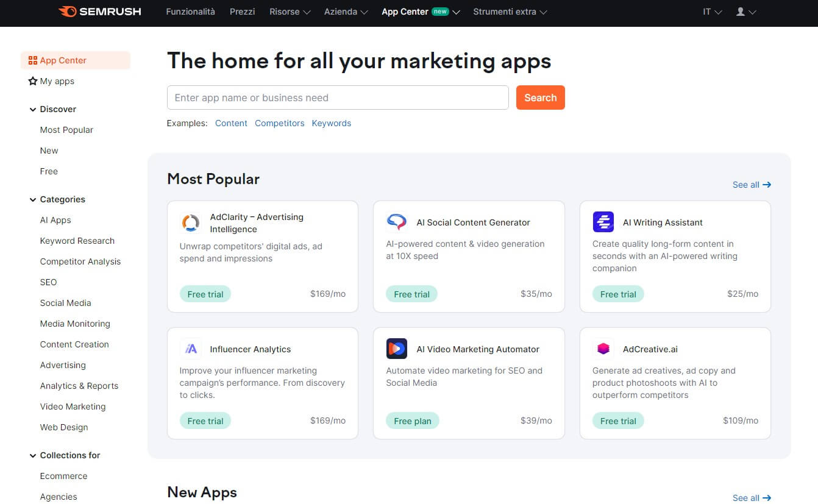The height and width of the screenshot is (504, 818).
Task: Click the My apps link in sidebar
Action: tap(57, 81)
